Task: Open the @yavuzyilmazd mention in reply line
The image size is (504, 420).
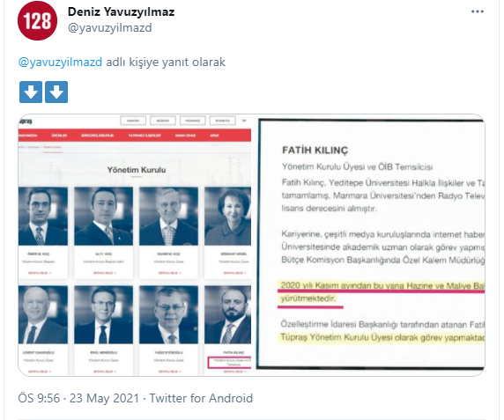Action: (60, 62)
